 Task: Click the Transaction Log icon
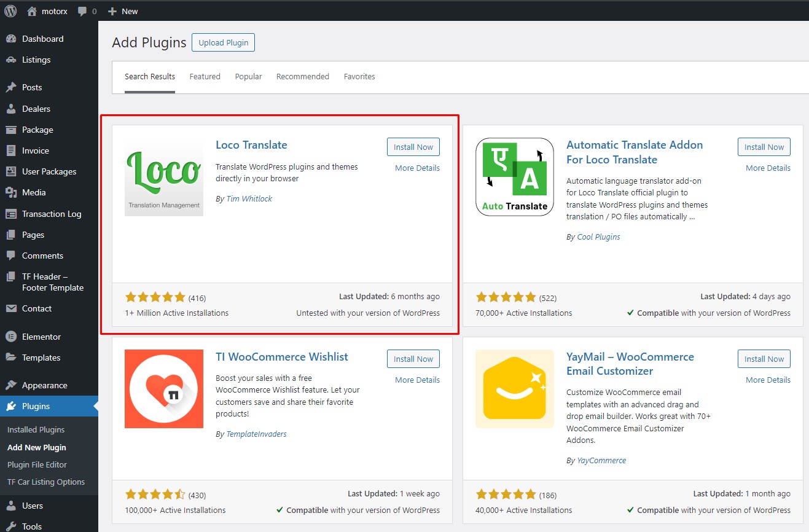[11, 214]
